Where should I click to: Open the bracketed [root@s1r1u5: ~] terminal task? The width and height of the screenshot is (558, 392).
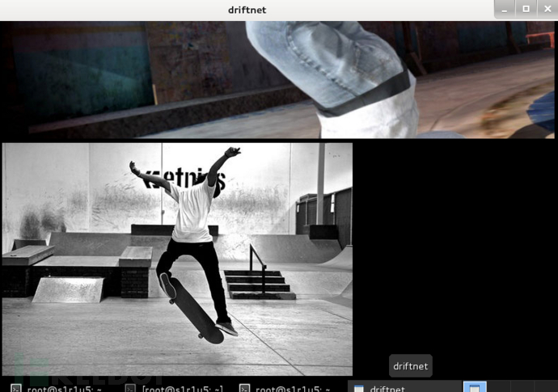pyautogui.click(x=176, y=388)
